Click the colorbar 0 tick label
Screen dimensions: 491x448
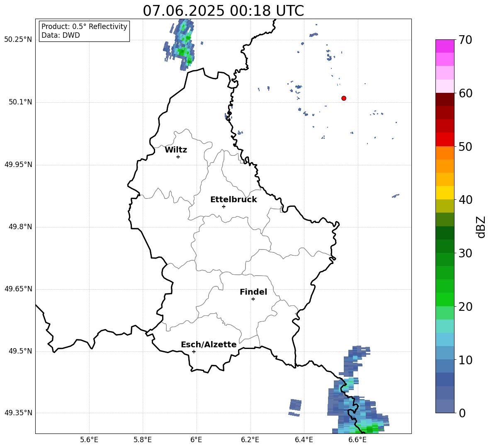click(x=462, y=413)
